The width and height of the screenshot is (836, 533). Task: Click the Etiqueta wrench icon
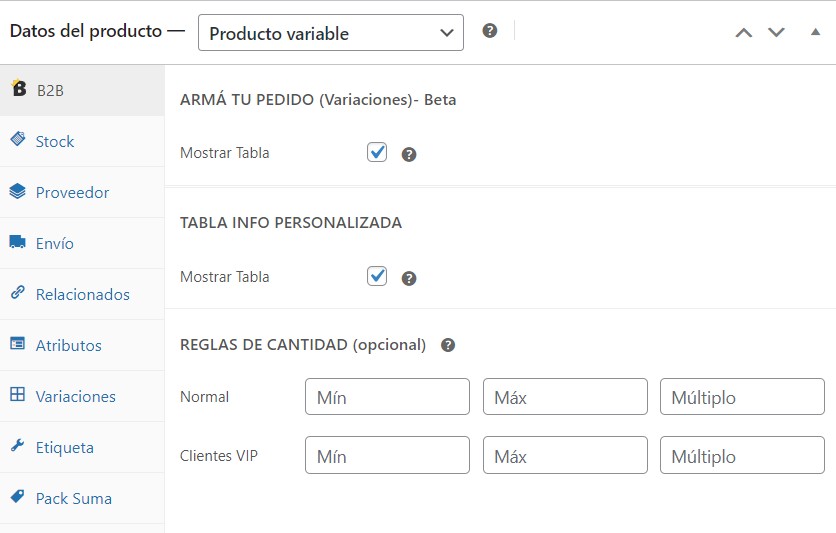18,445
